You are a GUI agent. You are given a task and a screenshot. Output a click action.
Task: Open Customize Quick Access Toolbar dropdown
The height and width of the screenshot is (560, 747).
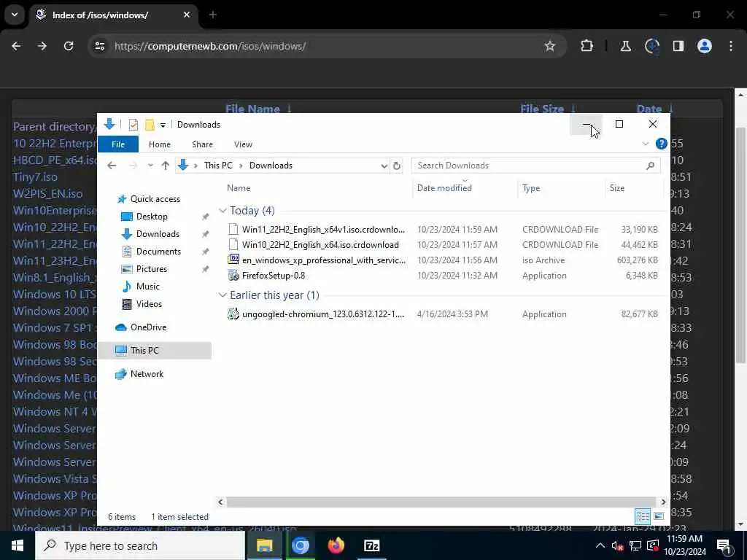click(163, 125)
